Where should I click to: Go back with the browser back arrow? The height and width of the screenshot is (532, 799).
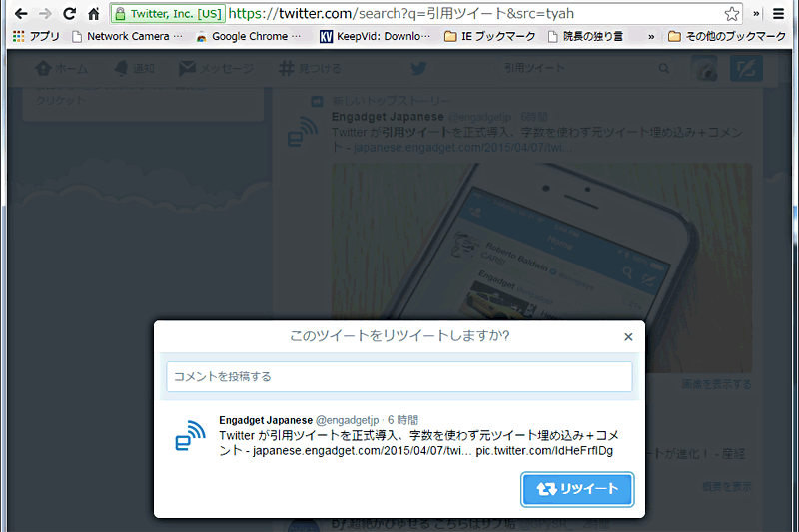tap(21, 14)
